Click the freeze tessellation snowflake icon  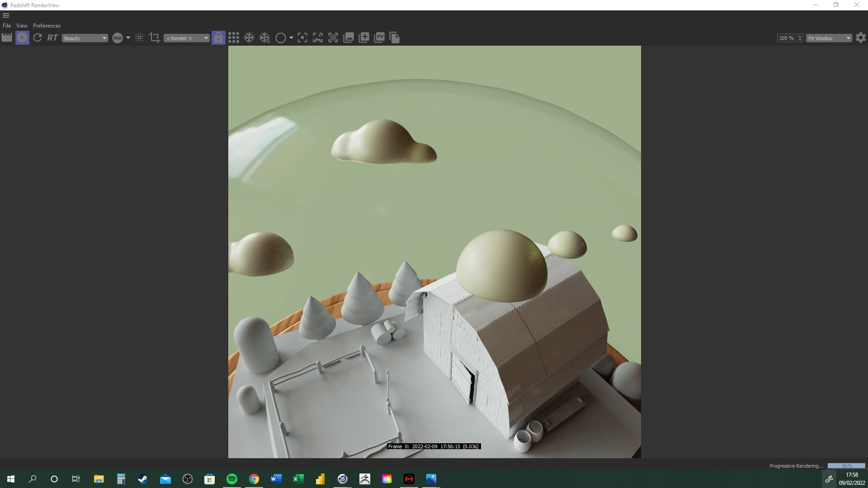(x=249, y=38)
